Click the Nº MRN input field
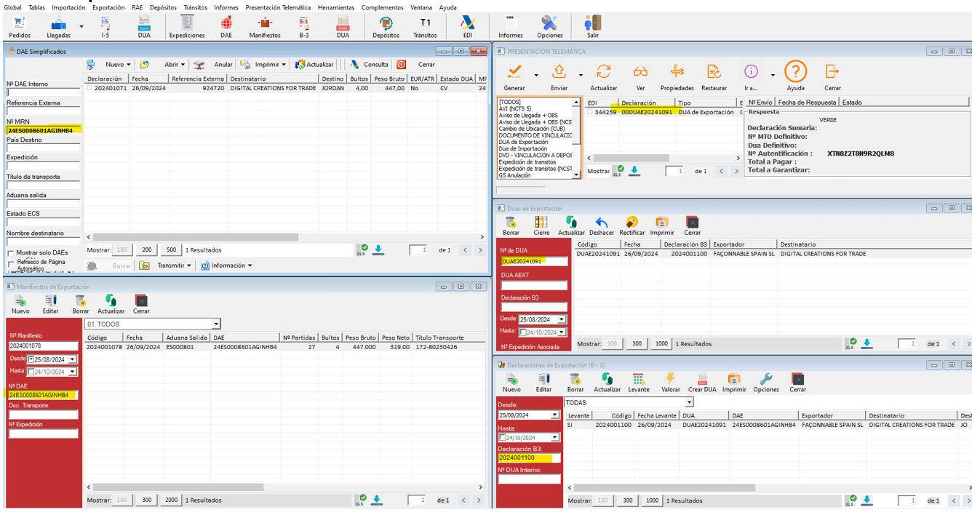This screenshot has height=515, width=980. point(44,130)
